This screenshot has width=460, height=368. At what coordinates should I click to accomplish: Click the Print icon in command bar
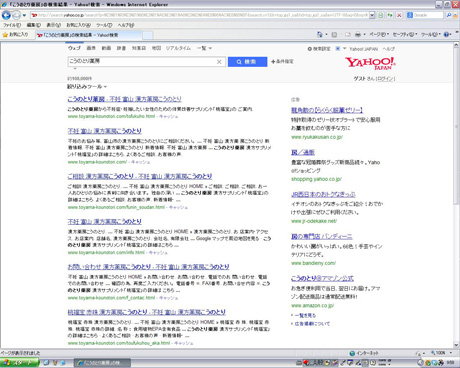click(x=358, y=35)
